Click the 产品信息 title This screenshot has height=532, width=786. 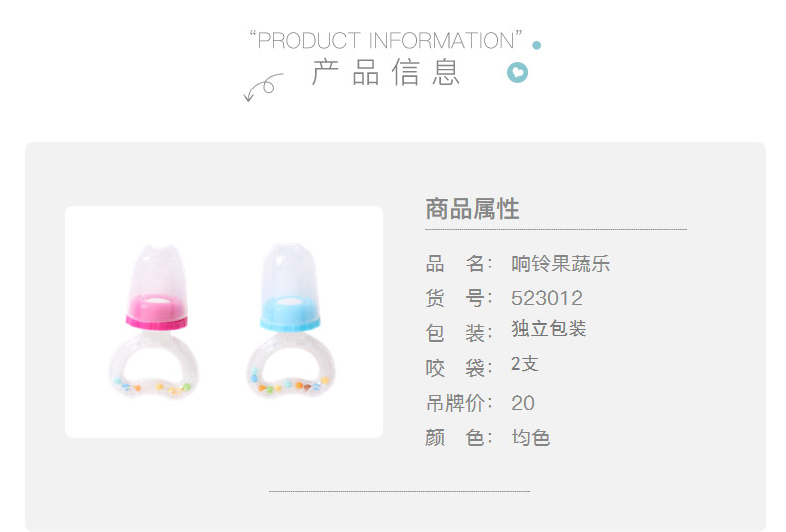click(x=385, y=73)
